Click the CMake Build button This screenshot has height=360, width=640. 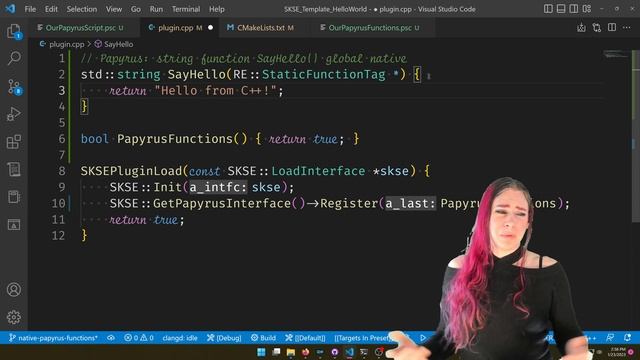pyautogui.click(x=263, y=338)
